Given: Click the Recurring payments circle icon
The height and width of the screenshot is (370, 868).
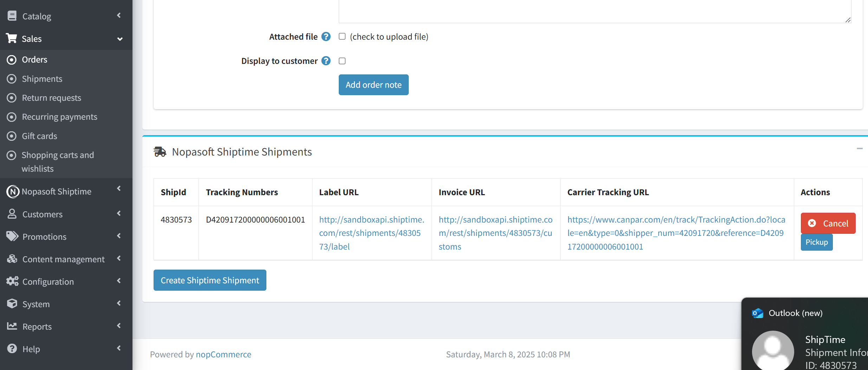Looking at the screenshot, I should pos(12,117).
